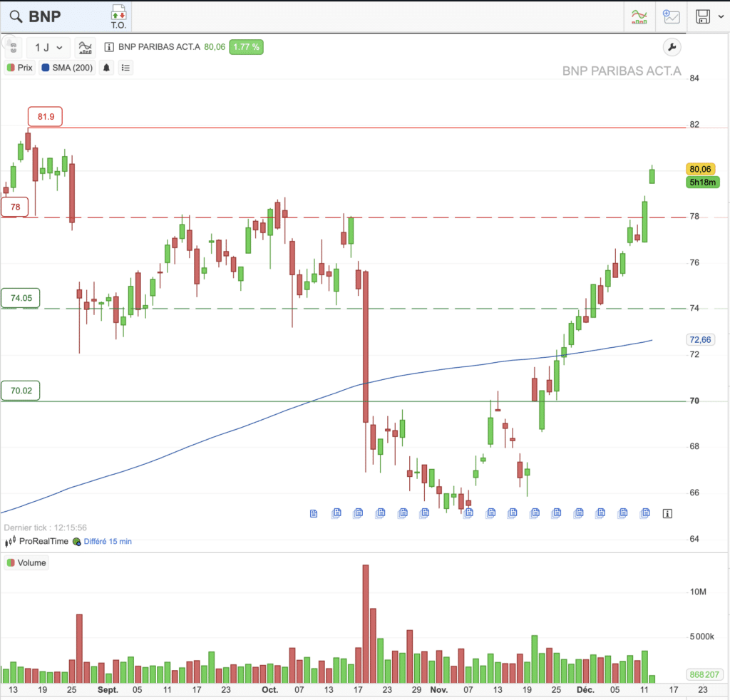Show BNP Paribas instrument info icon
The height and width of the screenshot is (700, 730).
[x=109, y=48]
